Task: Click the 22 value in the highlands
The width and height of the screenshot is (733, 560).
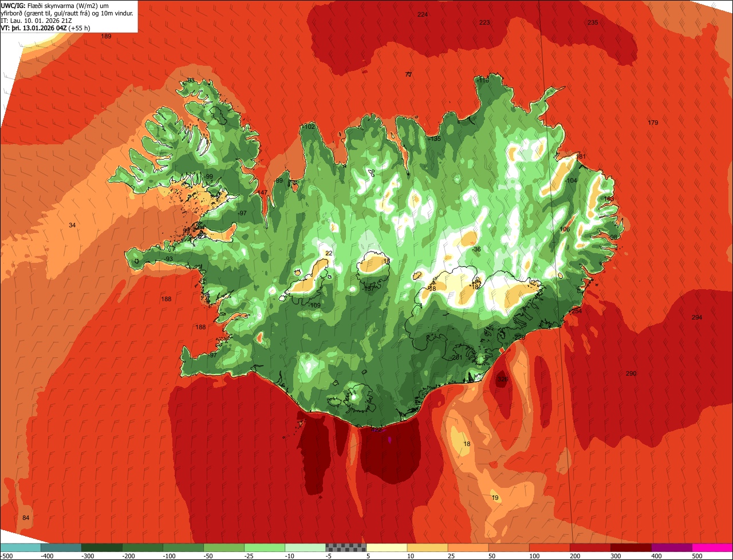Action: click(329, 253)
